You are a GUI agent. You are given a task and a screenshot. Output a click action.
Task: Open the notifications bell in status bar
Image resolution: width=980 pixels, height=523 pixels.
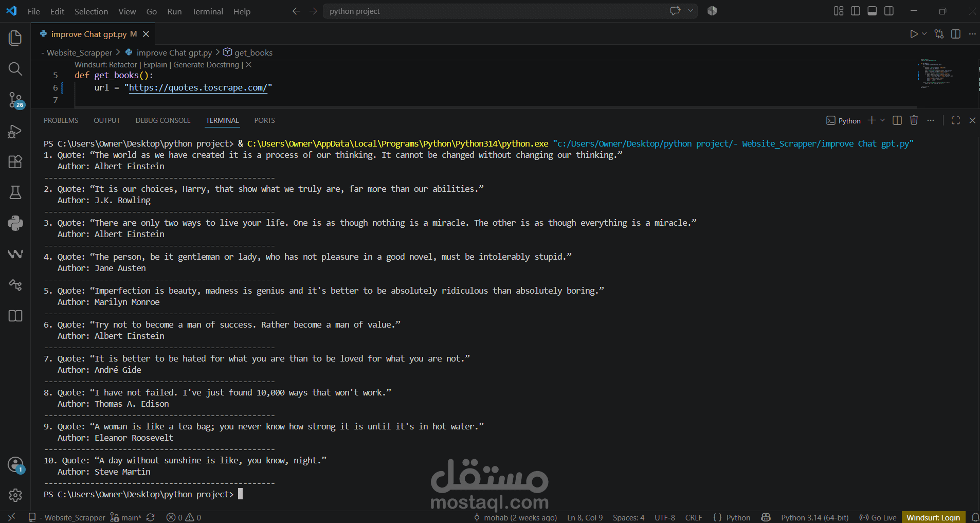coord(975,517)
